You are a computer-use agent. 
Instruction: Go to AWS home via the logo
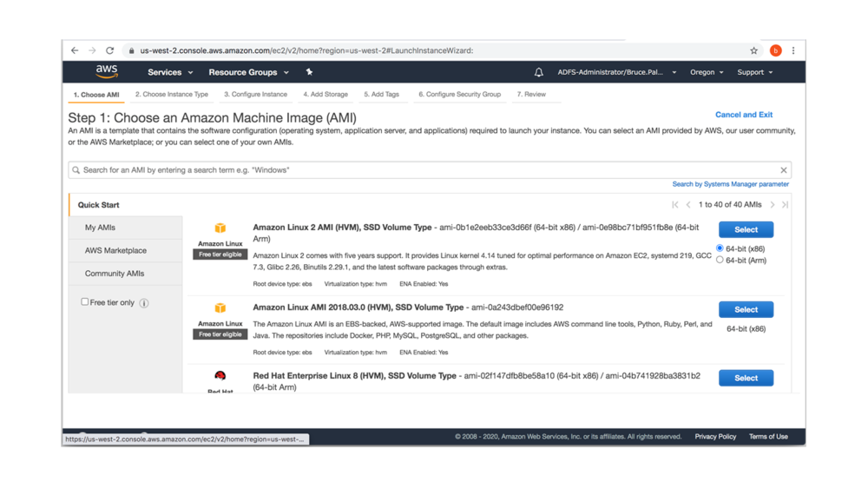[106, 71]
